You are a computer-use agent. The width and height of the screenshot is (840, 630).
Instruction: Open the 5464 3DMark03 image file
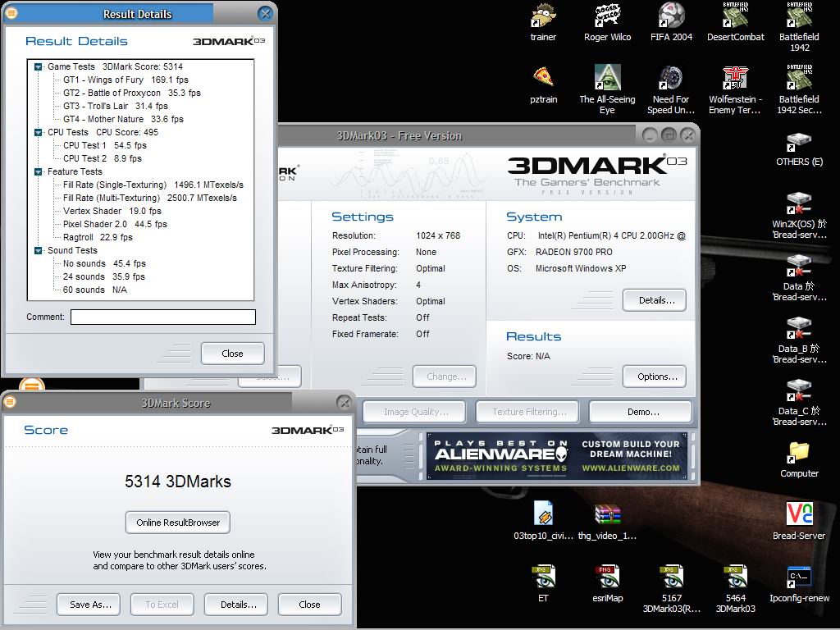click(736, 589)
